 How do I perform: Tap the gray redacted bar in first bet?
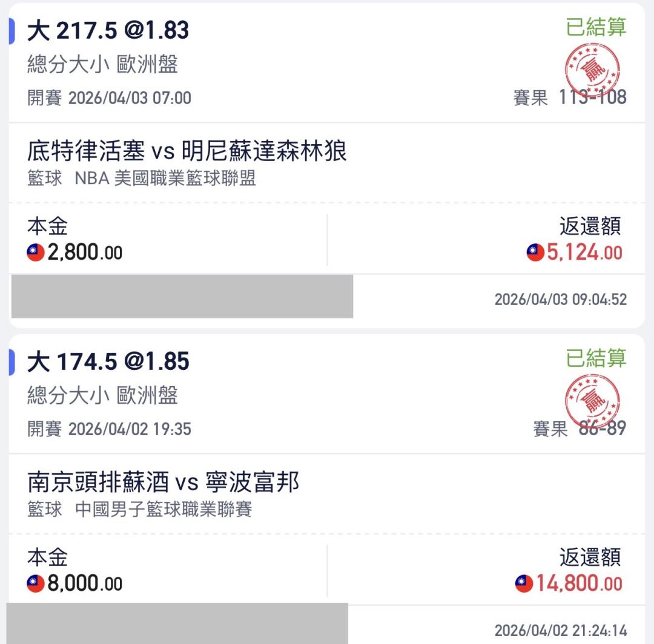[182, 297]
